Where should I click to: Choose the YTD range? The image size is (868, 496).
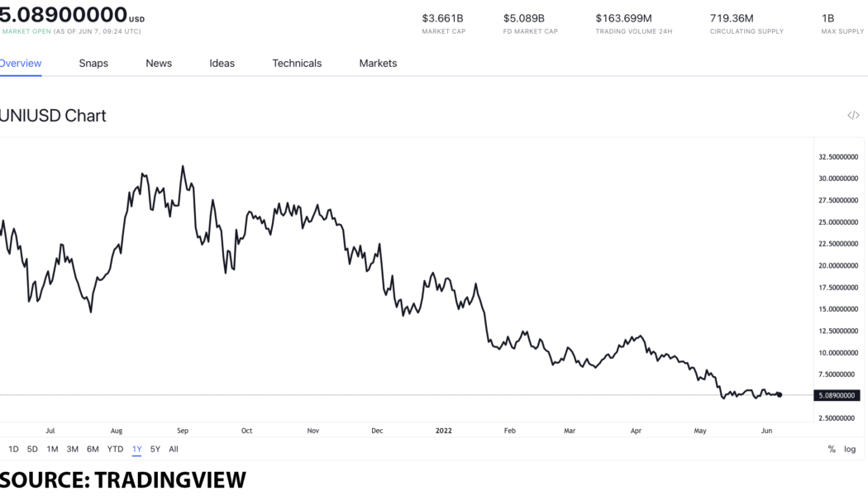click(114, 449)
